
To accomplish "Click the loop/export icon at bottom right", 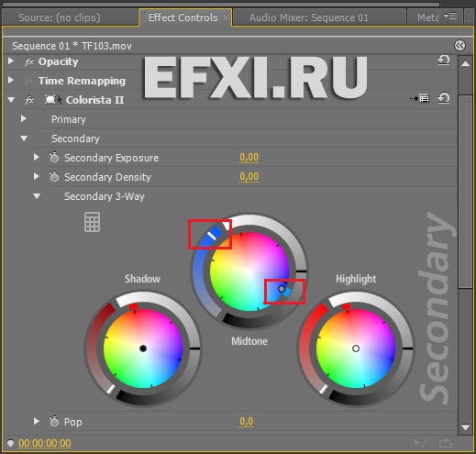I will click(x=446, y=443).
